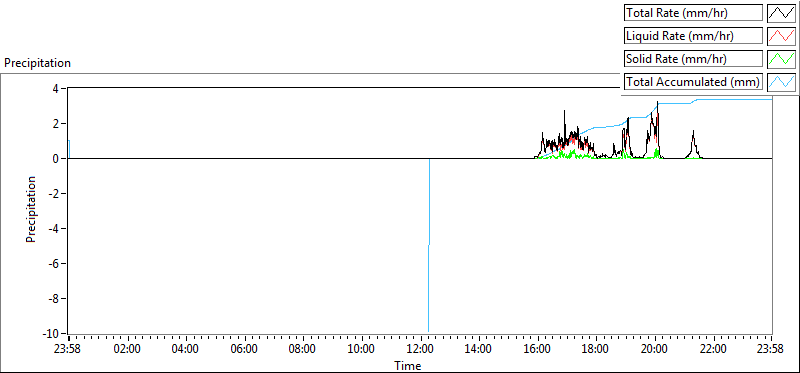Click the blue vertical drop line near 12:00
Image resolution: width=800 pixels, height=373 pixels.
(429, 245)
